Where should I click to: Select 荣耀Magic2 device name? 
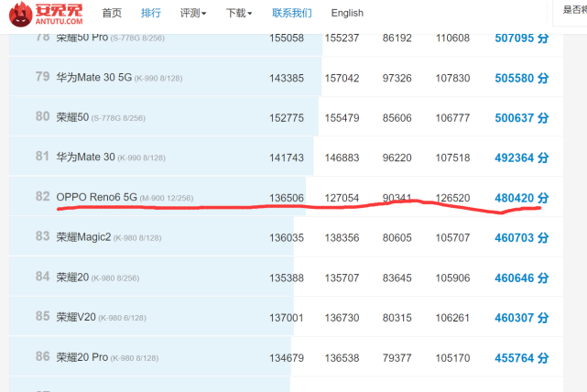83,237
